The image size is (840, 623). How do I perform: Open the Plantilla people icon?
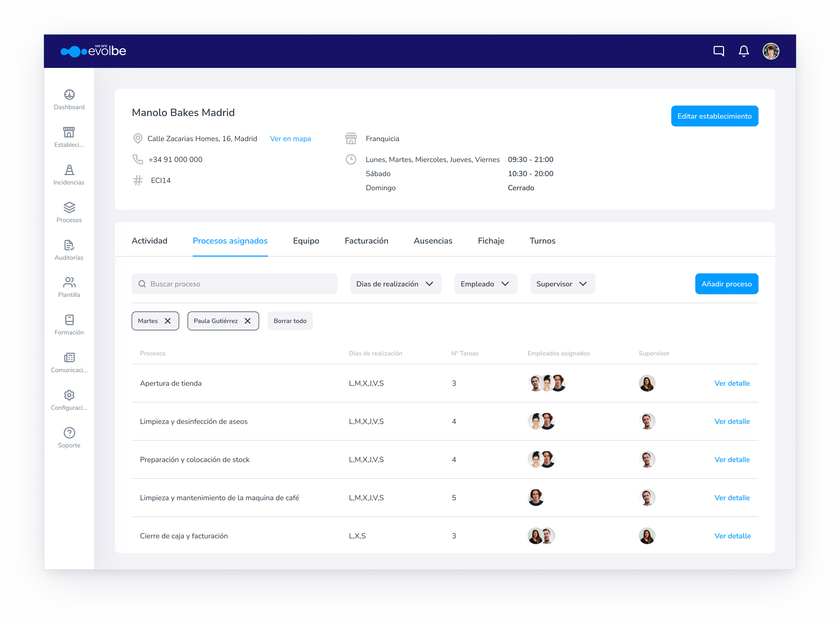69,282
